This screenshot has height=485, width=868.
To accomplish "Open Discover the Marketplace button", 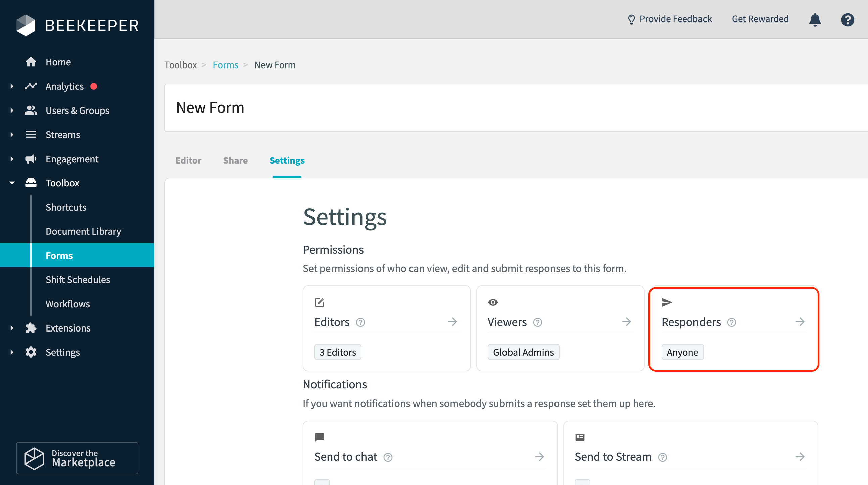I will click(x=77, y=458).
